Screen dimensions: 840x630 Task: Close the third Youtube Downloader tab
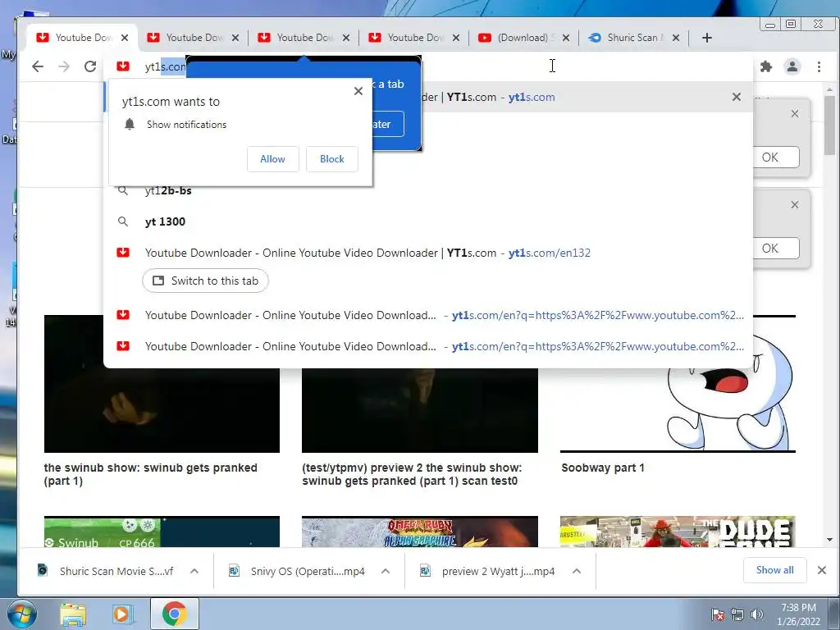click(346, 38)
